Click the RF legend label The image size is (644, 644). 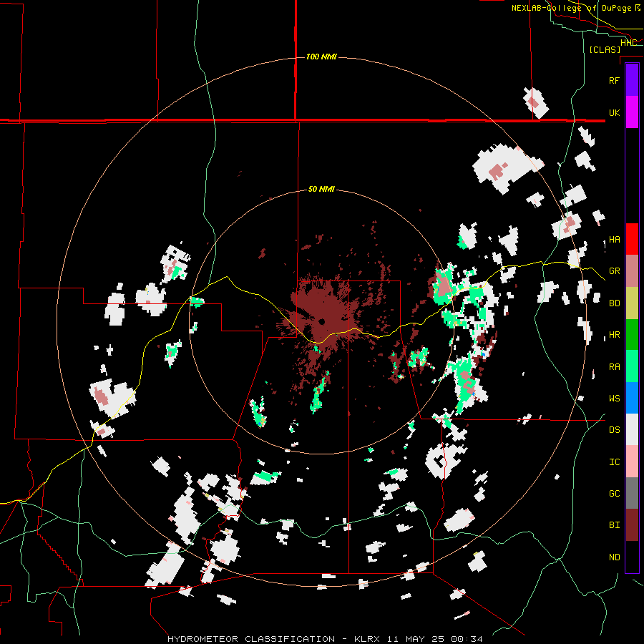[614, 80]
